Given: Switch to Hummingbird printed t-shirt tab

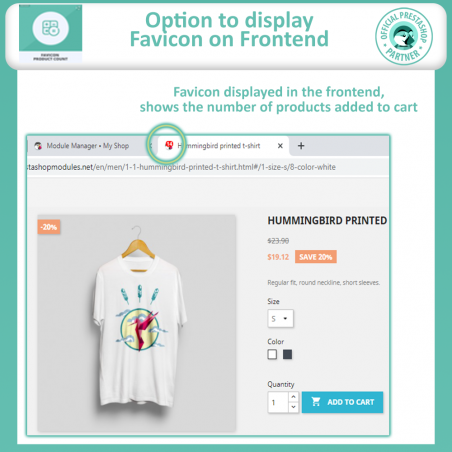Looking at the screenshot, I should (x=222, y=146).
